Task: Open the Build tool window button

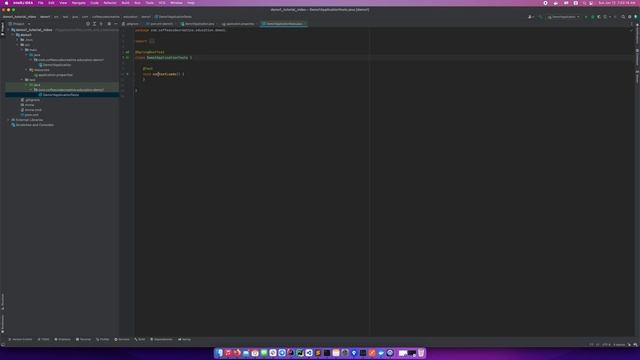Action: (x=140, y=339)
